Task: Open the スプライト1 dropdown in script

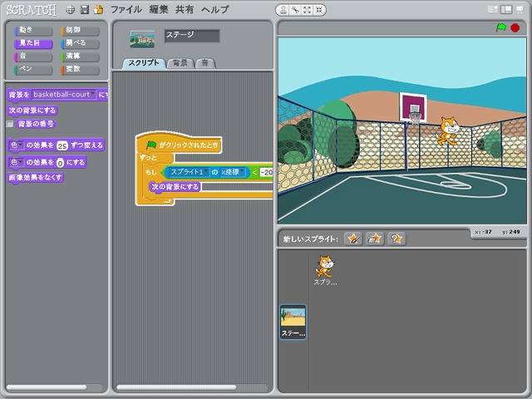Action: point(189,172)
